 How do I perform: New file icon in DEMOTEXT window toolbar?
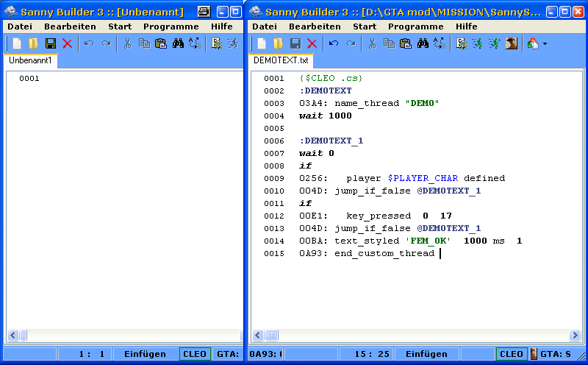[x=262, y=43]
